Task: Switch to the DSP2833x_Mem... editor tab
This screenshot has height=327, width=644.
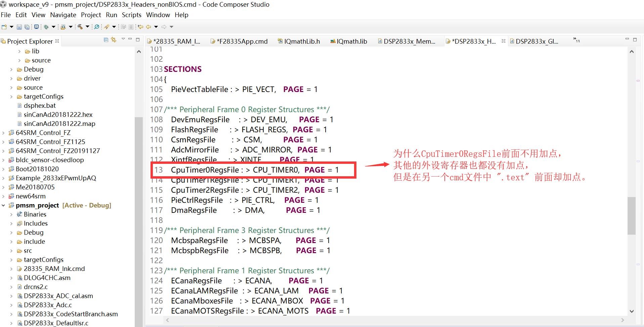Action: [406, 41]
